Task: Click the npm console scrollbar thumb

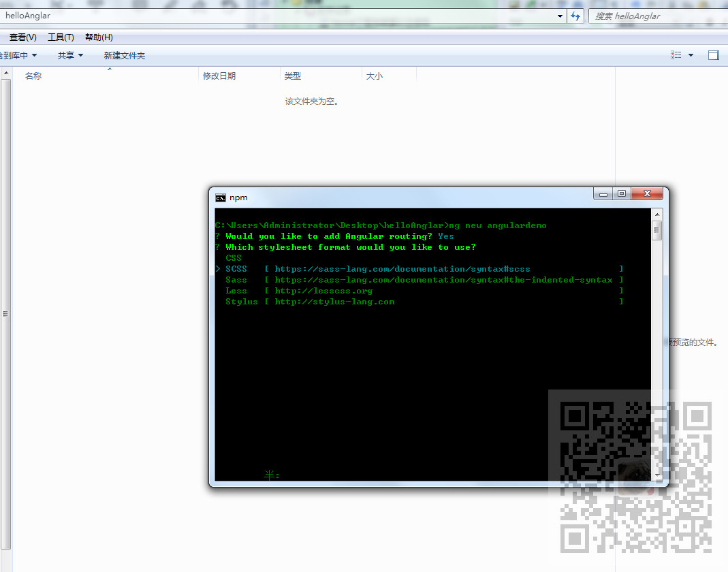Action: 656,231
